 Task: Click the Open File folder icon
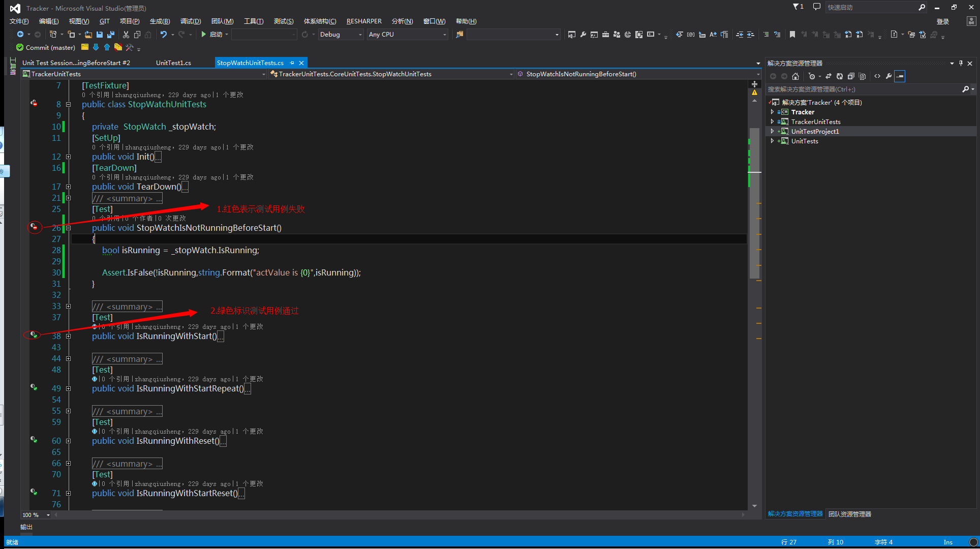coord(88,34)
